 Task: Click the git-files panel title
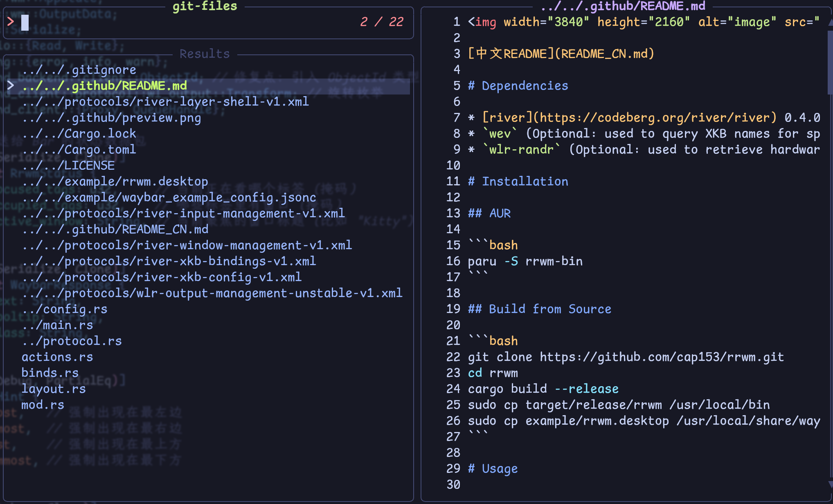205,7
